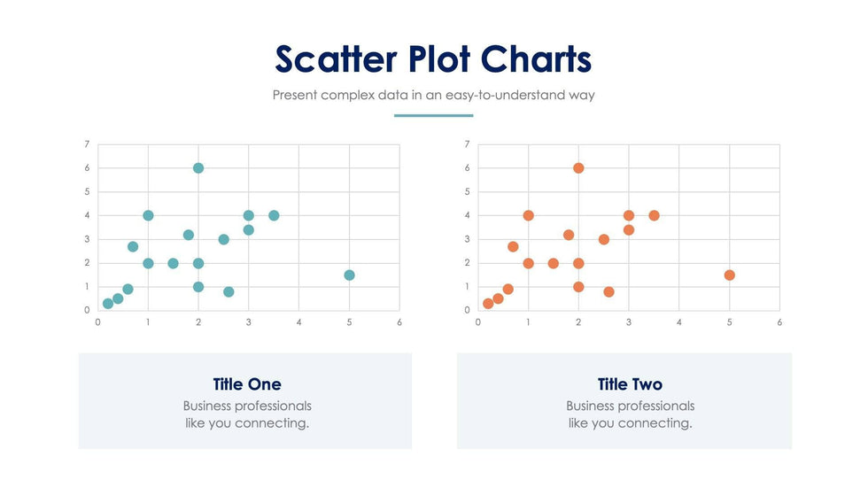Click the rightmost teal point on the y=4 line
The width and height of the screenshot is (868, 488).
pos(274,215)
